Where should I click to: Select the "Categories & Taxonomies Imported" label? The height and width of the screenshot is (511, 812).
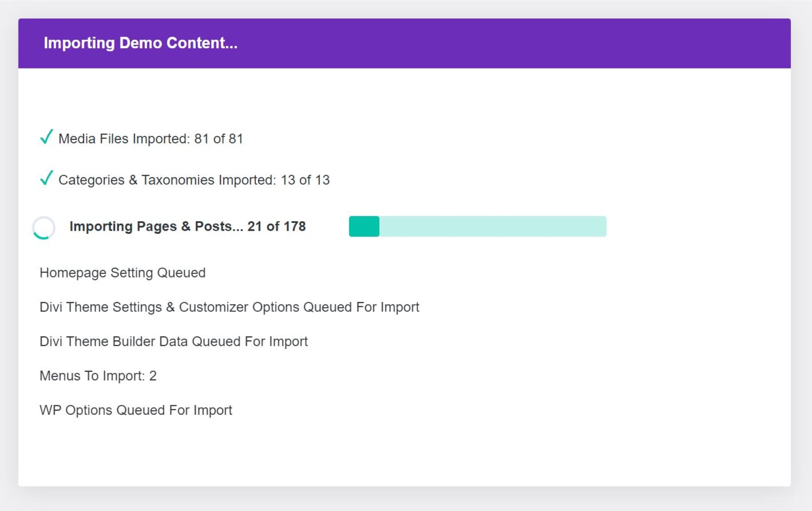[x=167, y=180]
